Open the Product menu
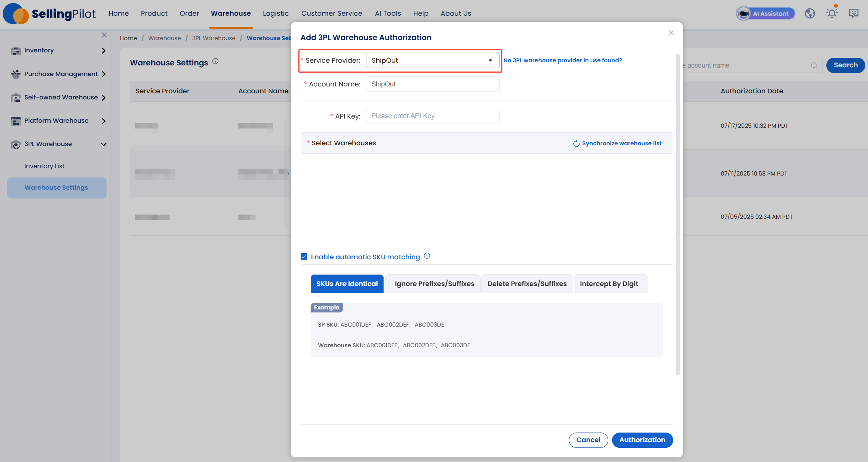868x462 pixels. tap(154, 13)
